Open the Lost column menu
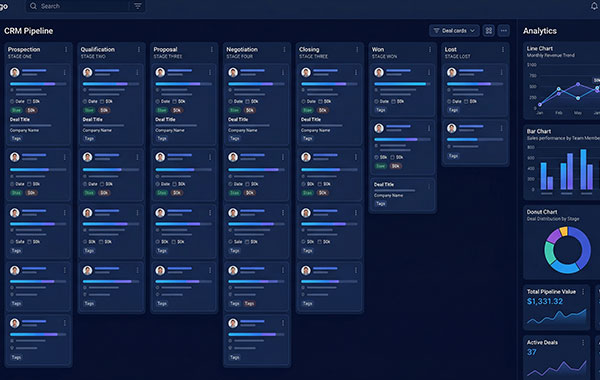Viewport: 600px width, 380px height. pyautogui.click(x=502, y=50)
